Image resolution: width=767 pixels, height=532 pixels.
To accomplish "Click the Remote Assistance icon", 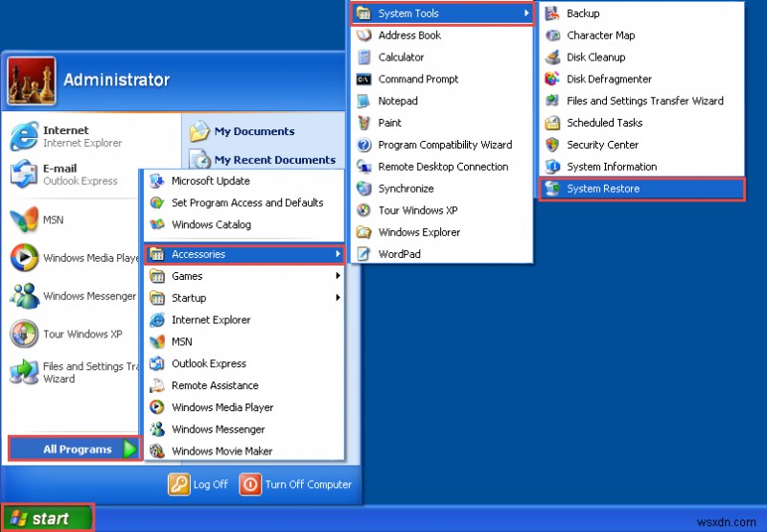I will [x=157, y=385].
